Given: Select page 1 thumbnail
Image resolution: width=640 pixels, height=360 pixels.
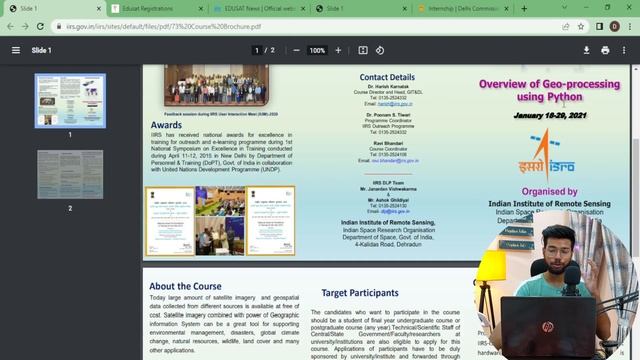Looking at the screenshot, I should (70, 101).
